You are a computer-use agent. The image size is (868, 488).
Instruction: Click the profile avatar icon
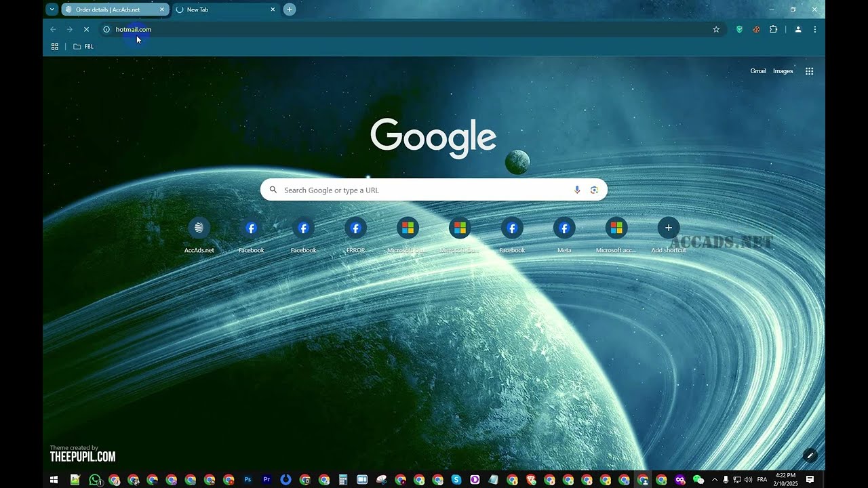(x=798, y=29)
